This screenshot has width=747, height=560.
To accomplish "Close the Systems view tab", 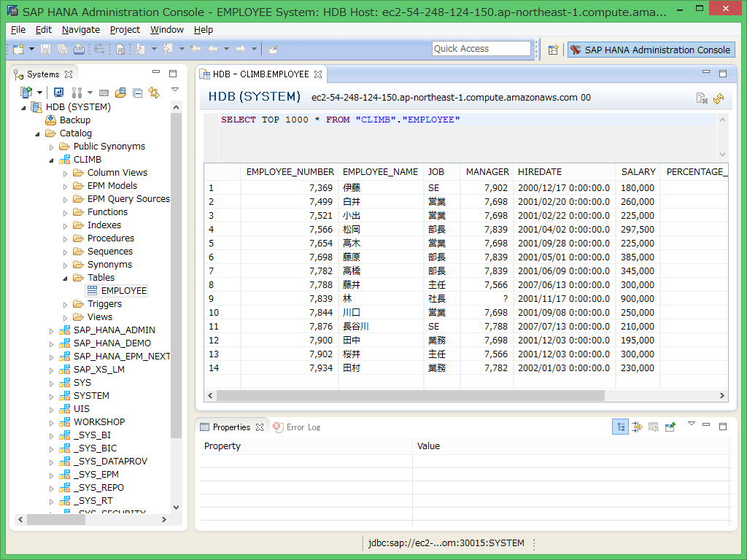I will [69, 74].
